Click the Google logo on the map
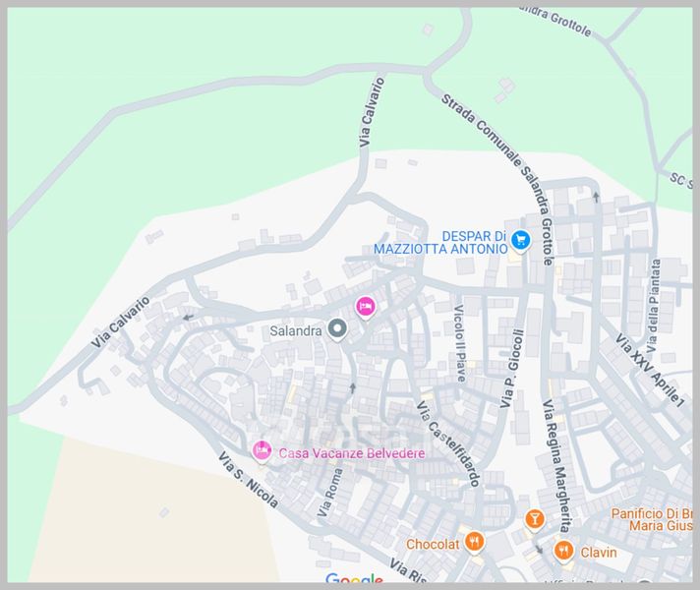The image size is (700, 590). pyautogui.click(x=354, y=578)
